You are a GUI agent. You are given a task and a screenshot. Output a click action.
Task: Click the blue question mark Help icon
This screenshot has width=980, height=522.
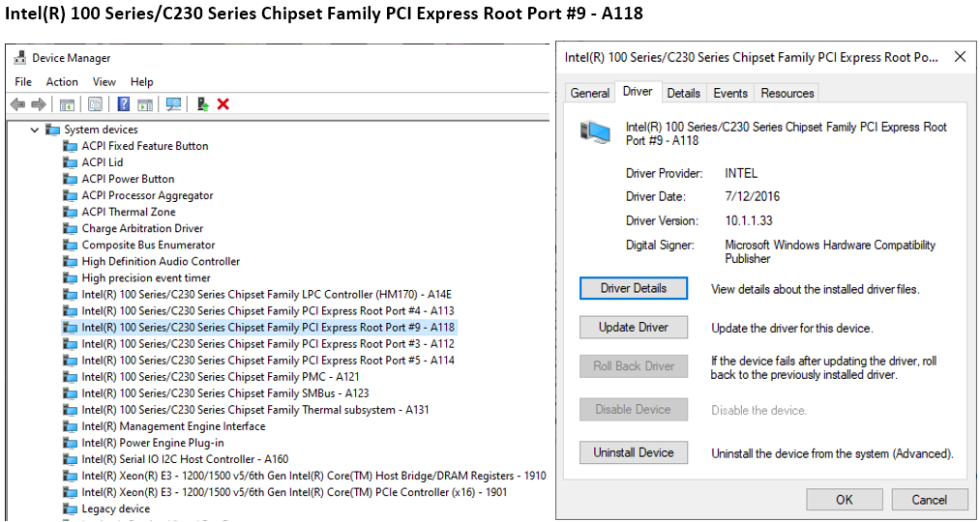pyautogui.click(x=124, y=104)
